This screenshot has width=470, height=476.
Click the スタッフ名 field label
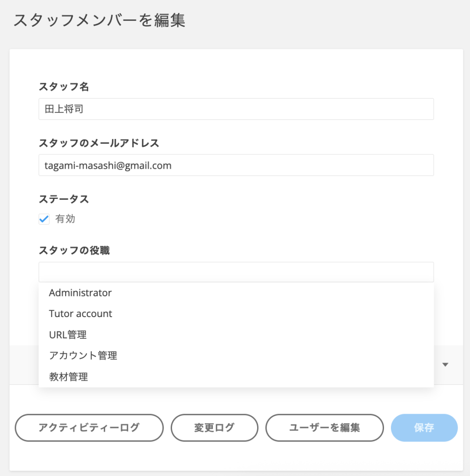pyautogui.click(x=64, y=86)
